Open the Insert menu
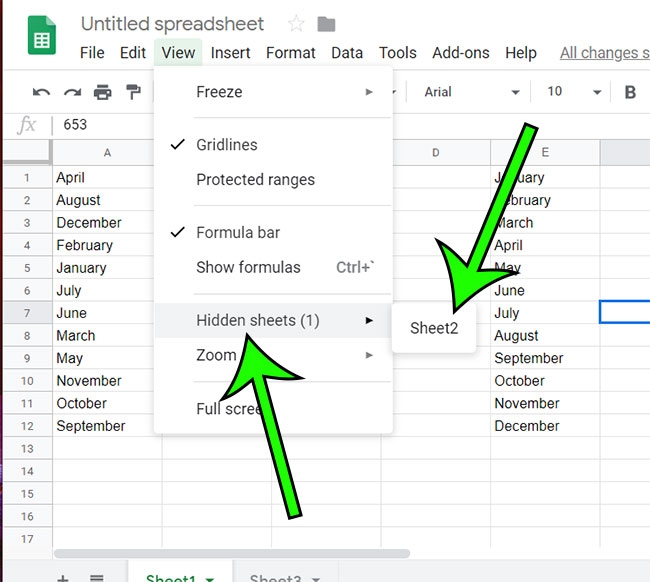The height and width of the screenshot is (582, 650). tap(231, 53)
